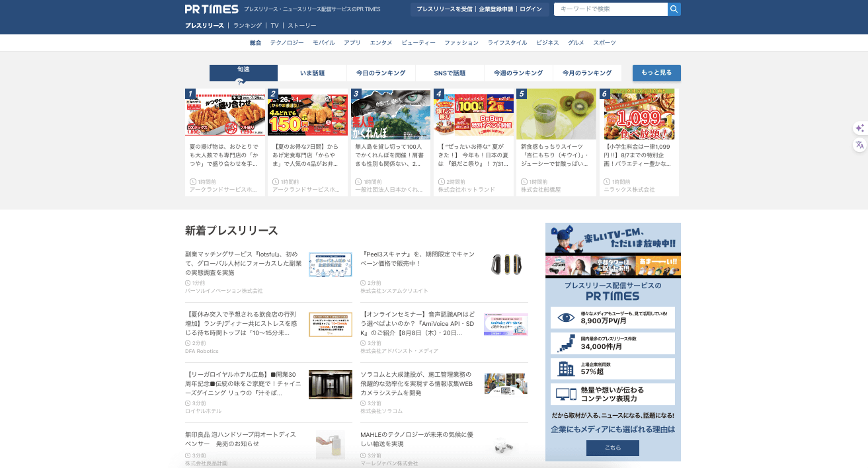Open the MAHLEのテクノロジー article

point(416,439)
